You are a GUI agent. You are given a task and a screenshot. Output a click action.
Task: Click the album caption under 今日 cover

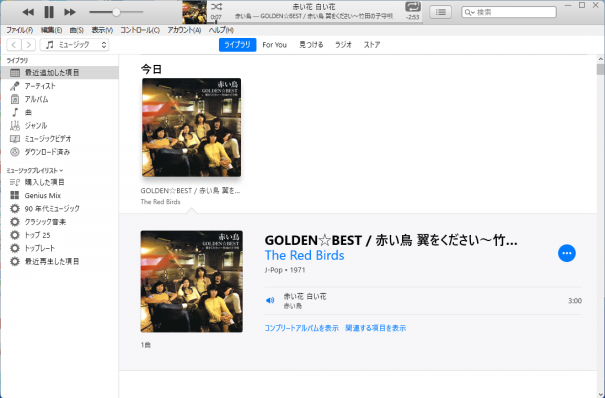190,191
